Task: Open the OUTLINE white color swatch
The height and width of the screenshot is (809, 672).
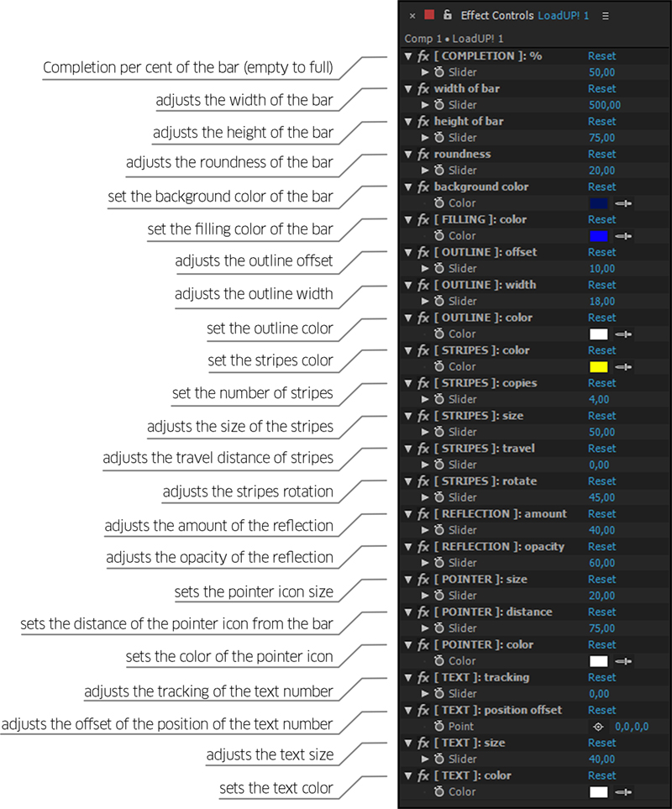Action: click(x=598, y=334)
